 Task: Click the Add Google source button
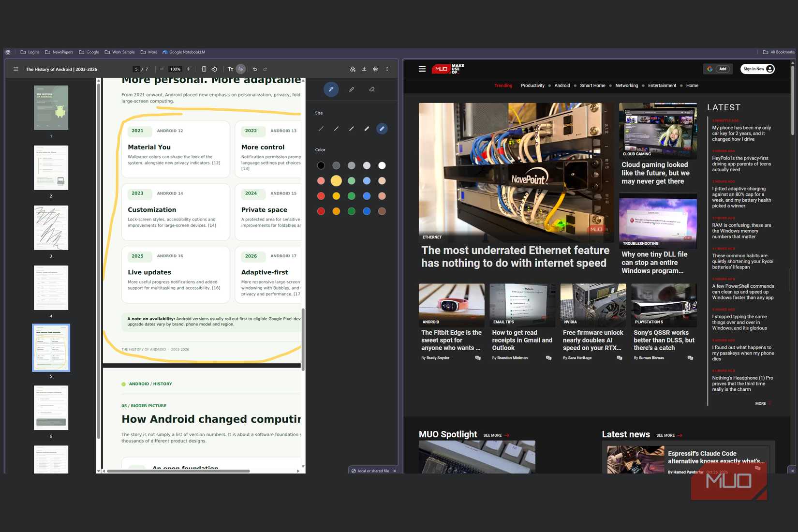tap(718, 69)
